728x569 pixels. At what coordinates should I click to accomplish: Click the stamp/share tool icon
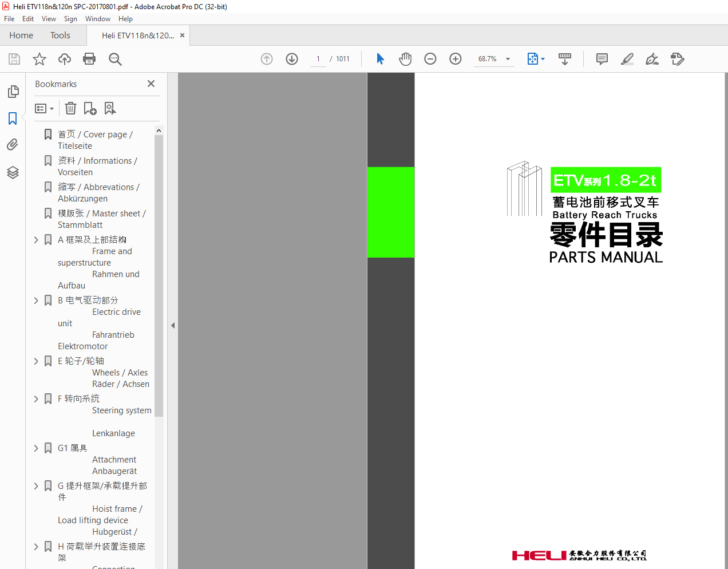[x=678, y=59]
